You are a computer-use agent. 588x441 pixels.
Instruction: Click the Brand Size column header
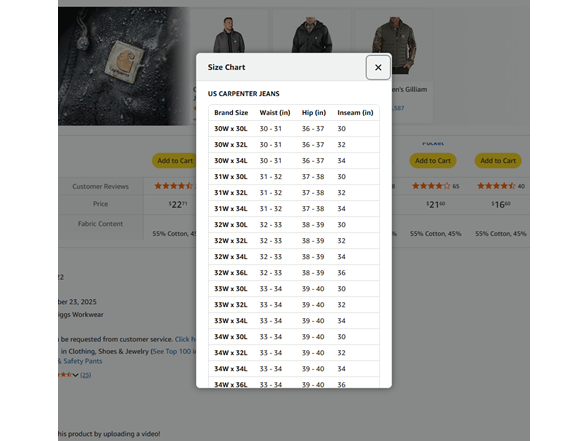click(231, 112)
